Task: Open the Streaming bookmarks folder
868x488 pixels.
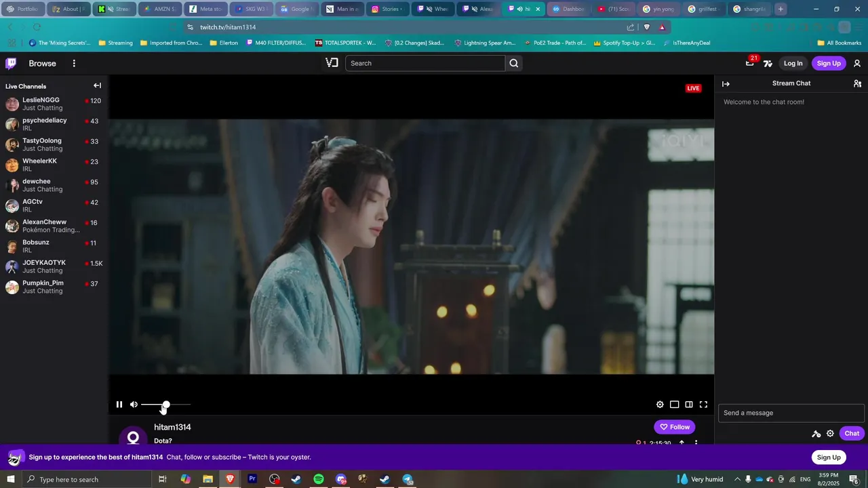Action: (115, 43)
